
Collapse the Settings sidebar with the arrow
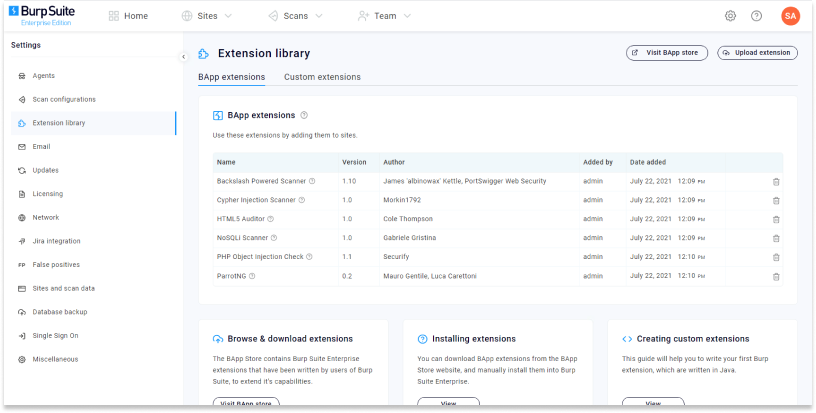click(x=183, y=57)
